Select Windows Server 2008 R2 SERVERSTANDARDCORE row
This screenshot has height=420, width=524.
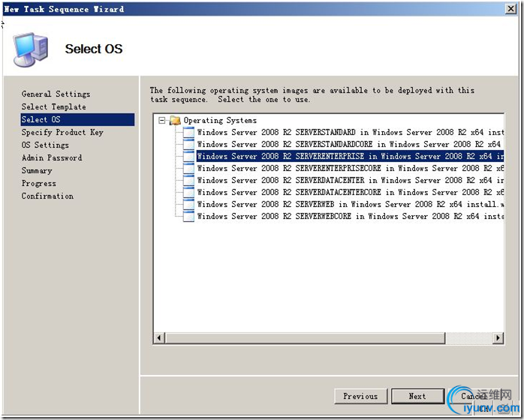tap(351, 144)
